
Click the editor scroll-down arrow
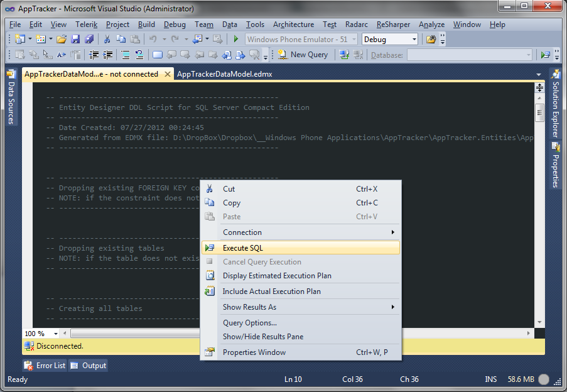coord(539,322)
